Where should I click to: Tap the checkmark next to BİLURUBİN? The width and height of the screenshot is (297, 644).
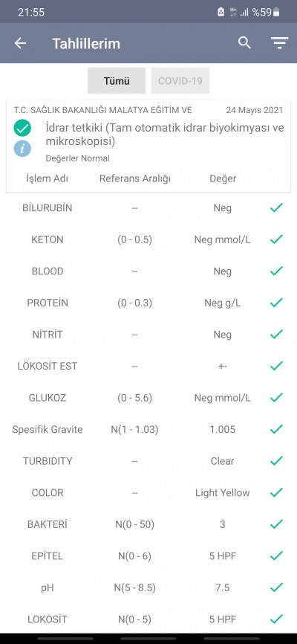click(276, 207)
